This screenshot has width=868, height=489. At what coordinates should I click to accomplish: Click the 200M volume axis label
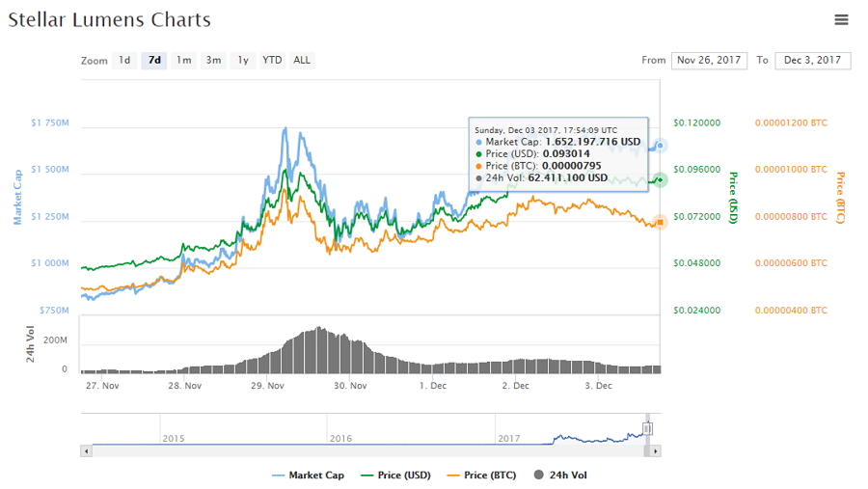click(55, 340)
